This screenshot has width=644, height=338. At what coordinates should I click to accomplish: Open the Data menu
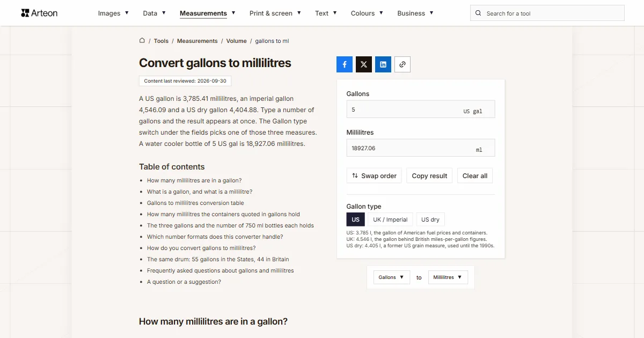[x=154, y=13]
